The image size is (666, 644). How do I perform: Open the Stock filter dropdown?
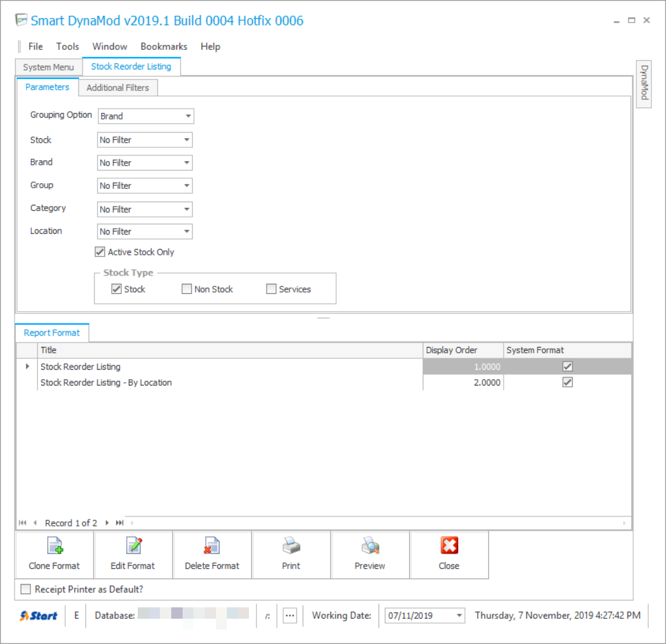[186, 140]
